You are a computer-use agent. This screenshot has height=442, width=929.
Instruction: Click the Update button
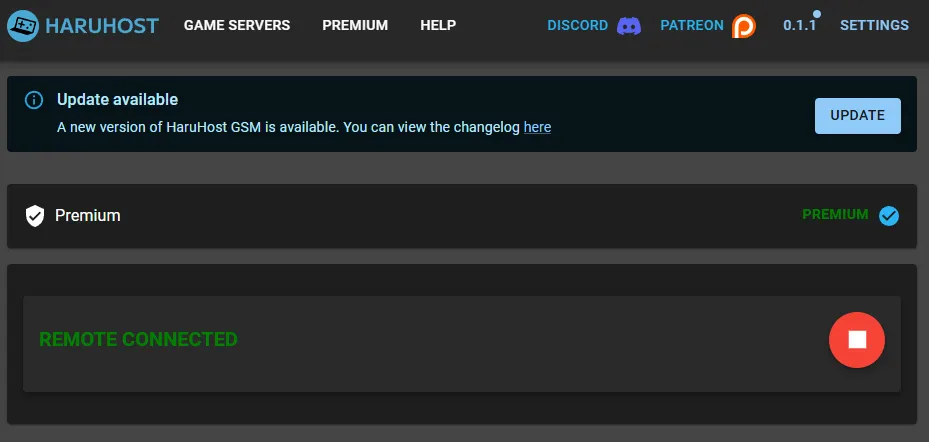[857, 116]
